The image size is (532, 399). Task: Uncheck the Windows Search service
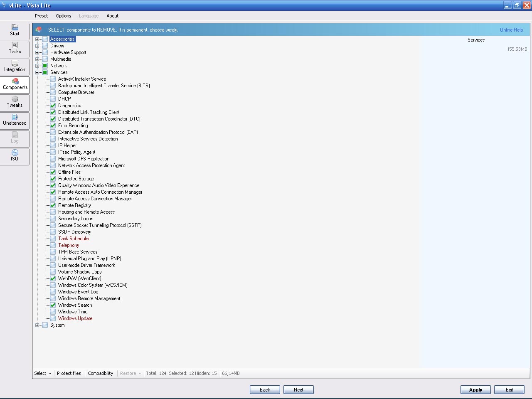click(53, 305)
